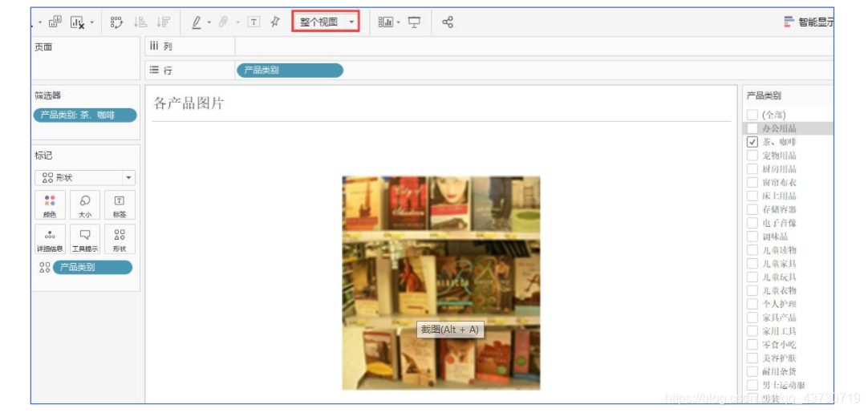Viewport: 868px width, 413px height.
Task: Click the 产品类别 filter list title
Action: pyautogui.click(x=764, y=95)
